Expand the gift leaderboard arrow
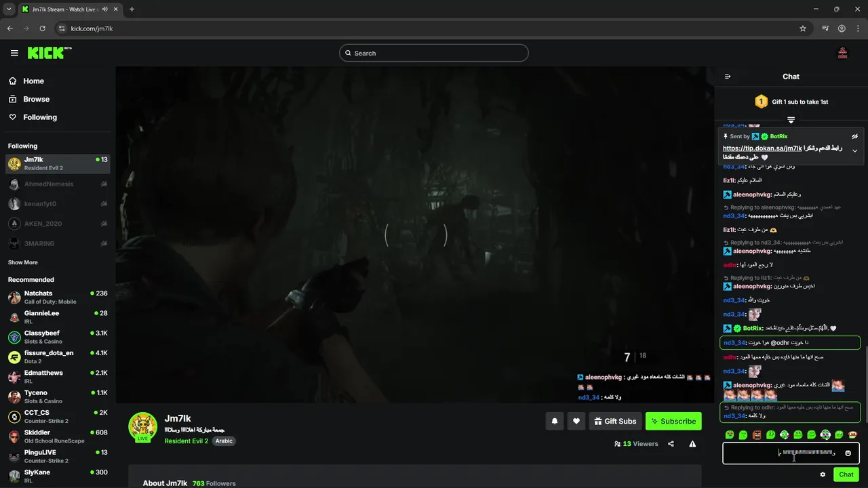The image size is (868, 488). 791,120
